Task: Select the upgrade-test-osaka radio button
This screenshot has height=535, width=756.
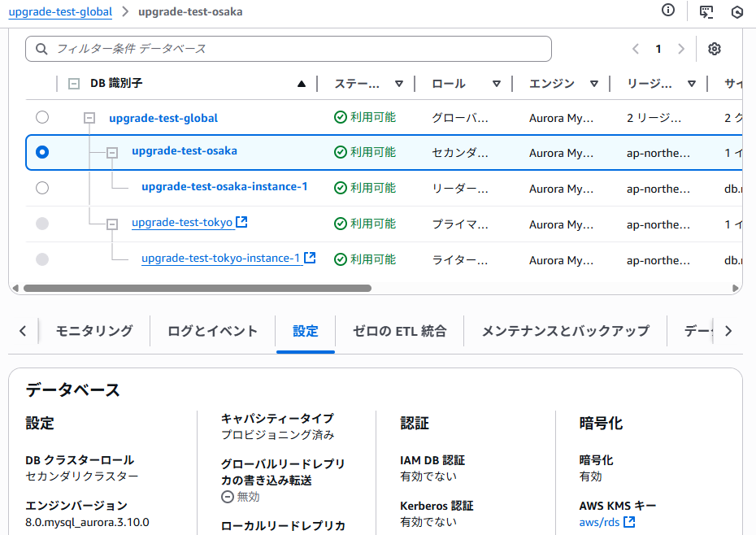Action: click(42, 152)
